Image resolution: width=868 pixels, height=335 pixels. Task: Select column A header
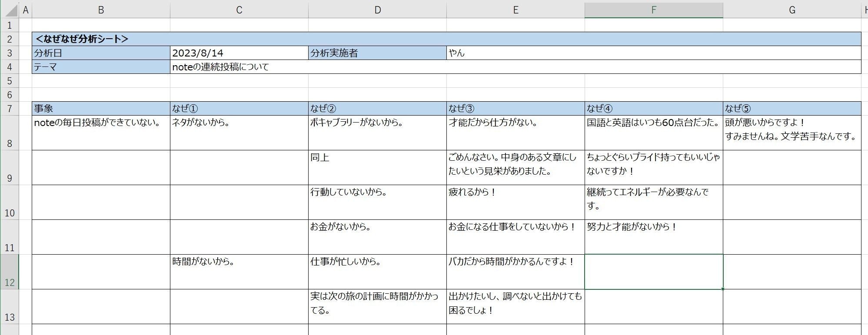point(26,10)
